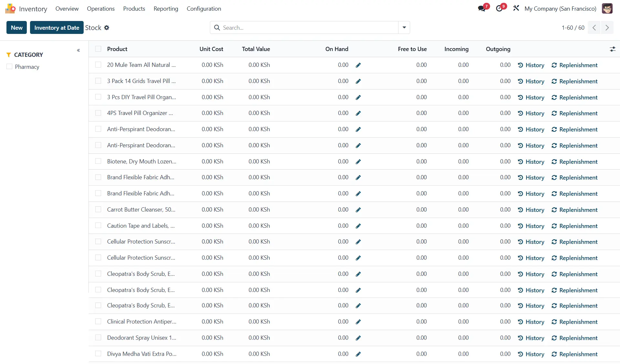Click pencil icon on Carrot Butter Cleanser row
The image size is (620, 364).
click(358, 210)
